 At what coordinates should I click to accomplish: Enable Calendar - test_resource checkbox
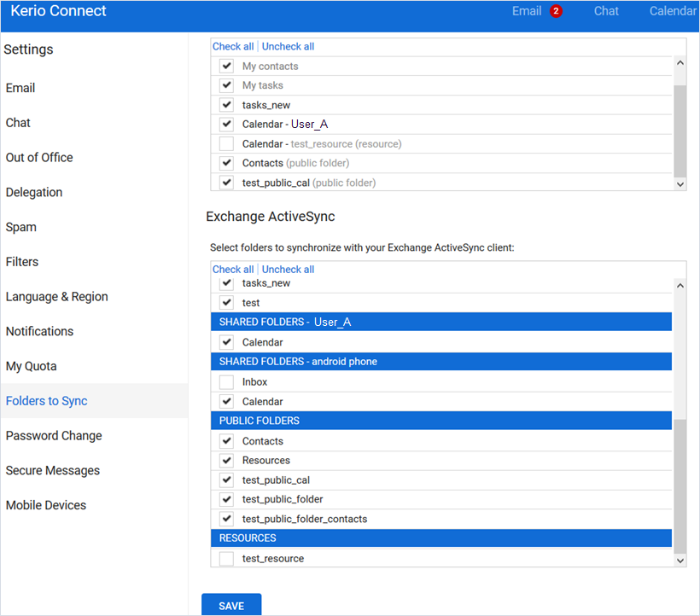226,144
